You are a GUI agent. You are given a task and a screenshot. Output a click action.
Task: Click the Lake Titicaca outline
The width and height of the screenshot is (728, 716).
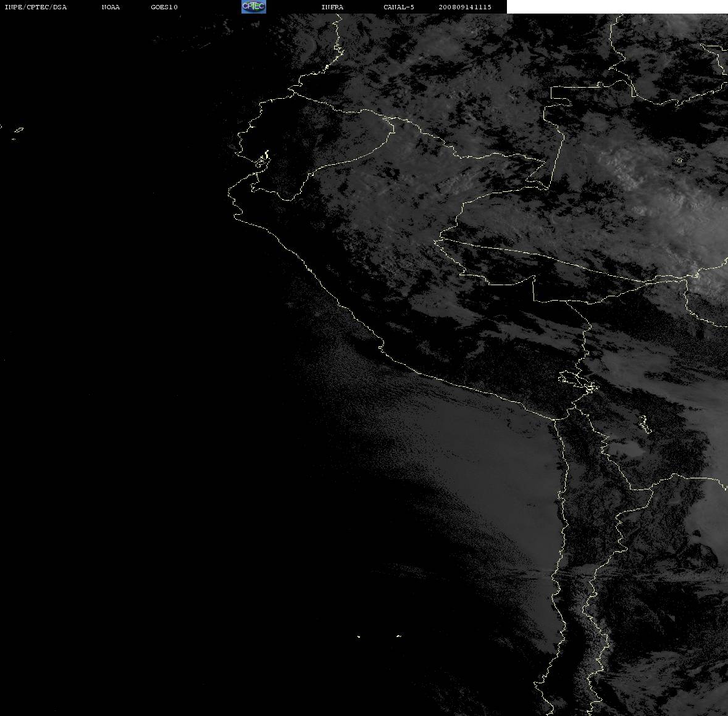tap(578, 380)
